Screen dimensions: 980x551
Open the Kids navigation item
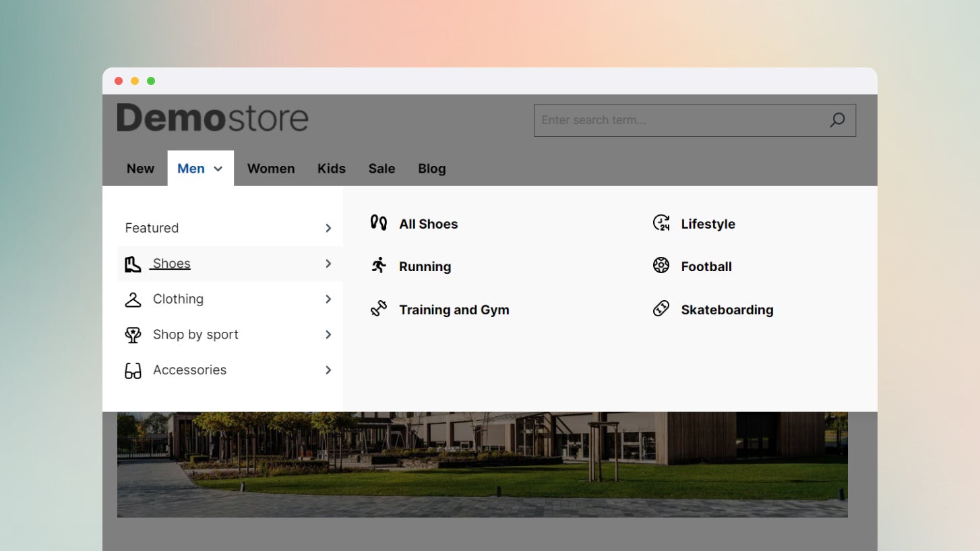pyautogui.click(x=332, y=169)
